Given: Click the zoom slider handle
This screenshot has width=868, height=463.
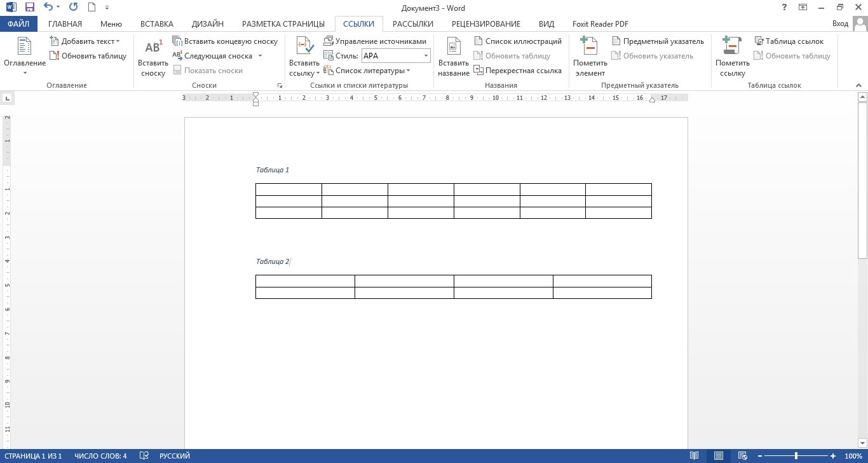Looking at the screenshot, I should [796, 456].
